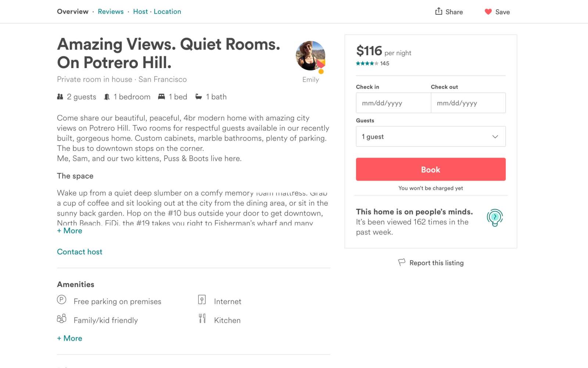Click the Free parking on premises icon
The width and height of the screenshot is (588, 368).
point(61,301)
